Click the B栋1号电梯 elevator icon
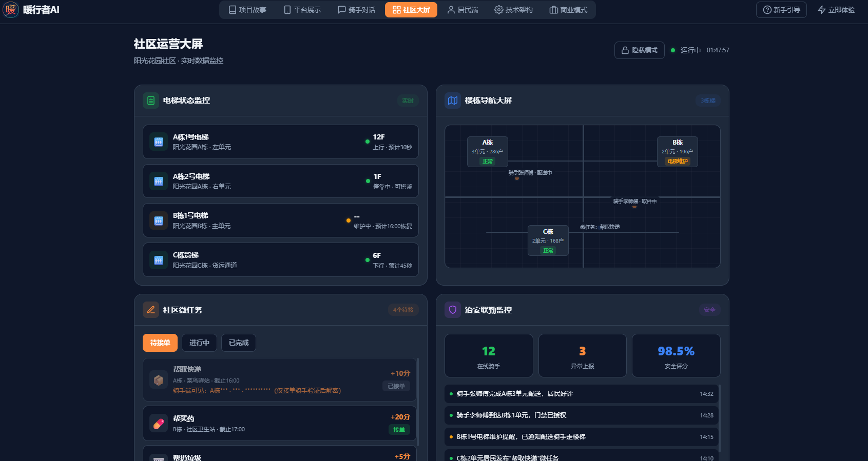The height and width of the screenshot is (461, 868). [159, 221]
